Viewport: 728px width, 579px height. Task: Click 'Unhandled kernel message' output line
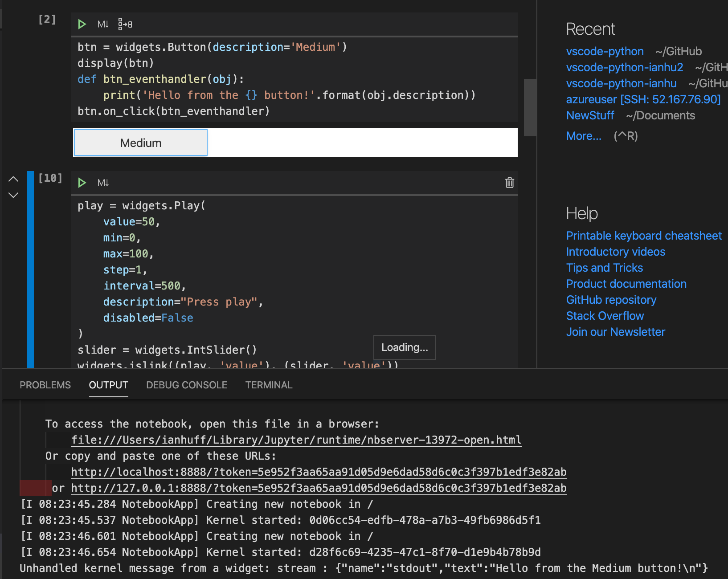[x=364, y=568]
